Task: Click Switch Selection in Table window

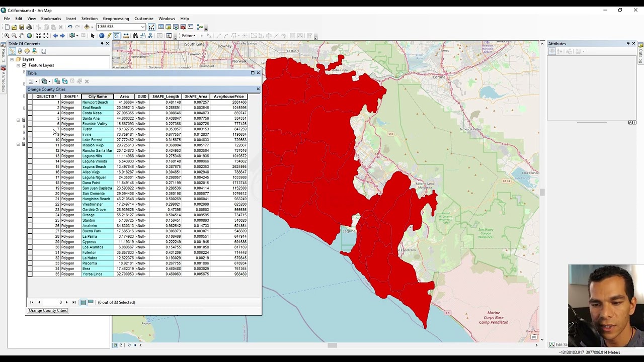Action: [64, 81]
